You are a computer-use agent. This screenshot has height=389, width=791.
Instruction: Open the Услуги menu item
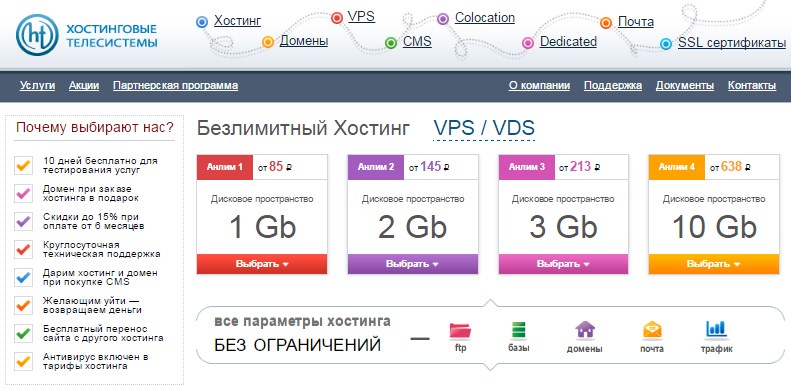click(37, 86)
